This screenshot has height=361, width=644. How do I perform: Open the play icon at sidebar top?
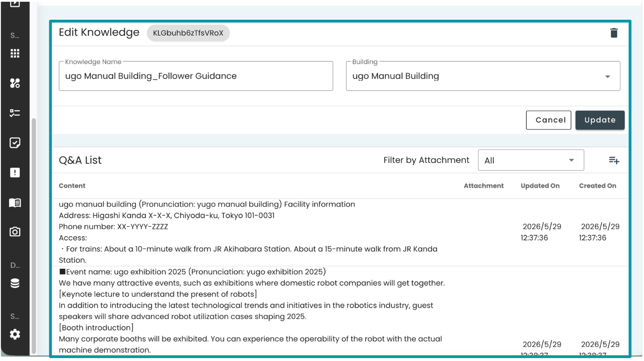tap(15, 4)
